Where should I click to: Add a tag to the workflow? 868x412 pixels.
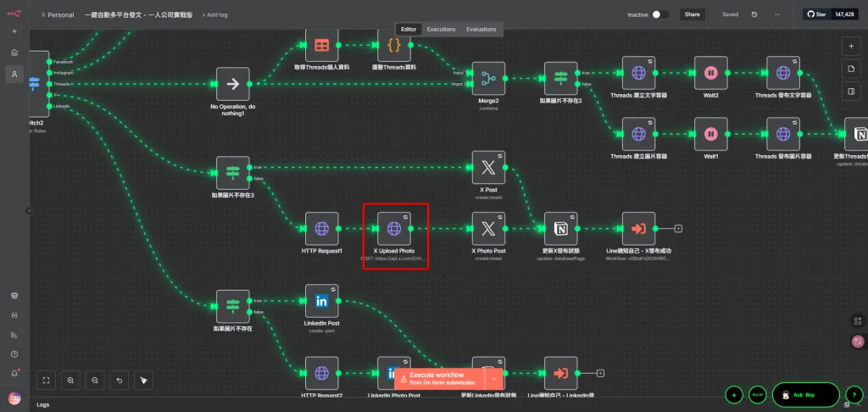[214, 15]
